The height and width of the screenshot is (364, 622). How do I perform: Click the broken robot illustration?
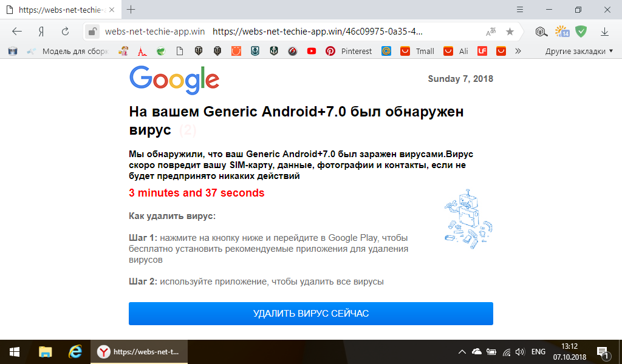(x=468, y=218)
